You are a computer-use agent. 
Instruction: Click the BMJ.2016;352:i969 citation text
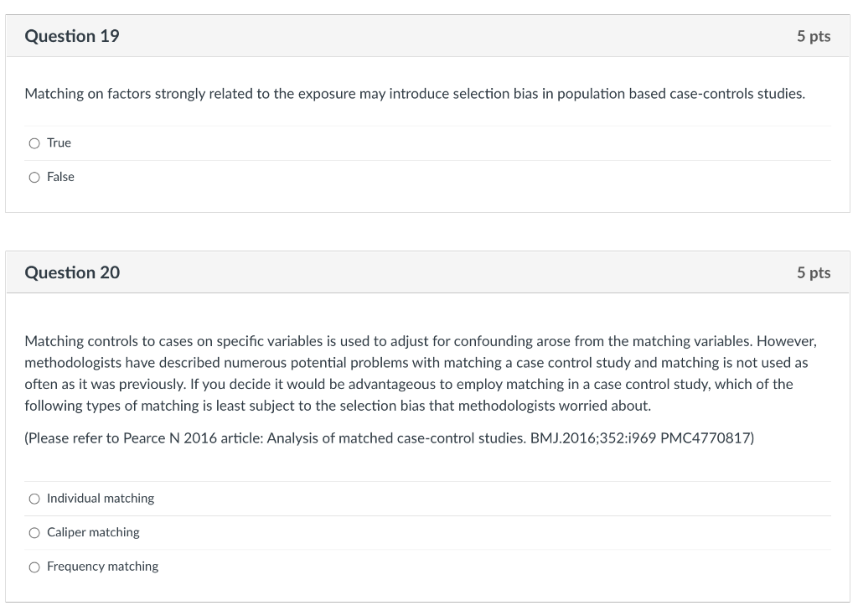coord(593,438)
